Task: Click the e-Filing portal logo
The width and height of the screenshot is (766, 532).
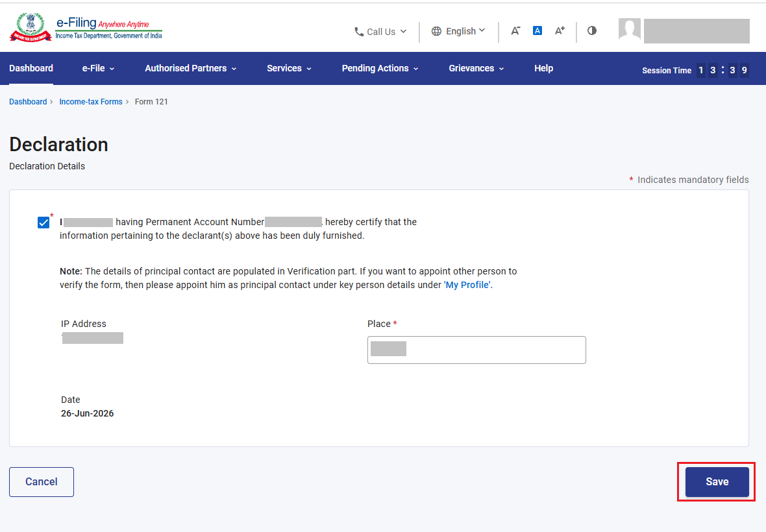Action: tap(86, 29)
